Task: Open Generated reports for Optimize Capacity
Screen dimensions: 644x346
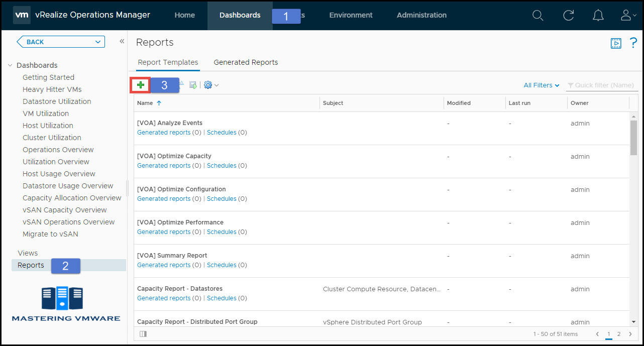Action: coord(164,166)
